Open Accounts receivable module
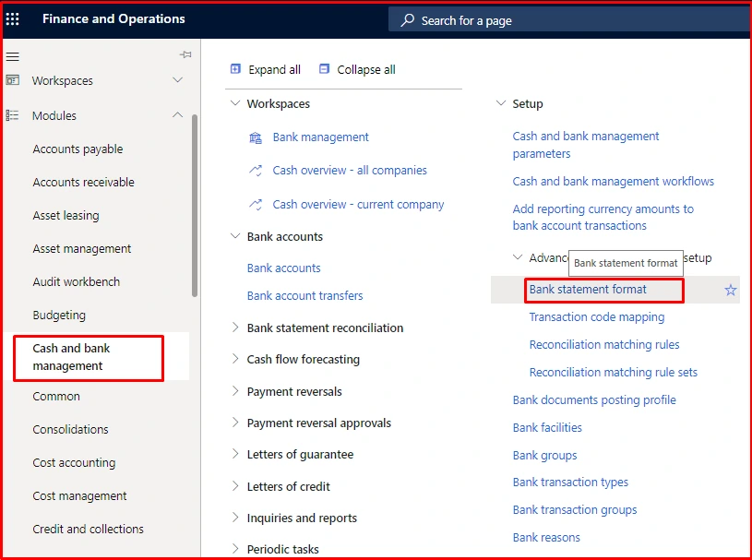752x560 pixels. click(x=83, y=182)
